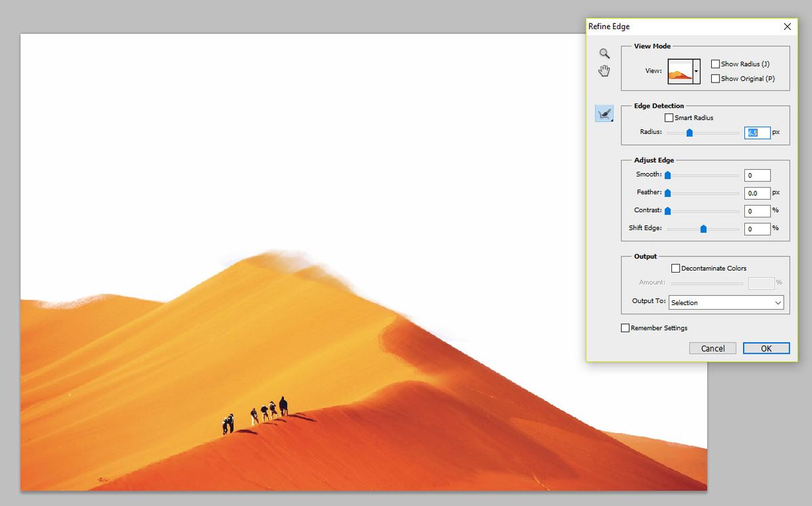
Task: Confirm changes with the OK button
Action: pos(766,348)
